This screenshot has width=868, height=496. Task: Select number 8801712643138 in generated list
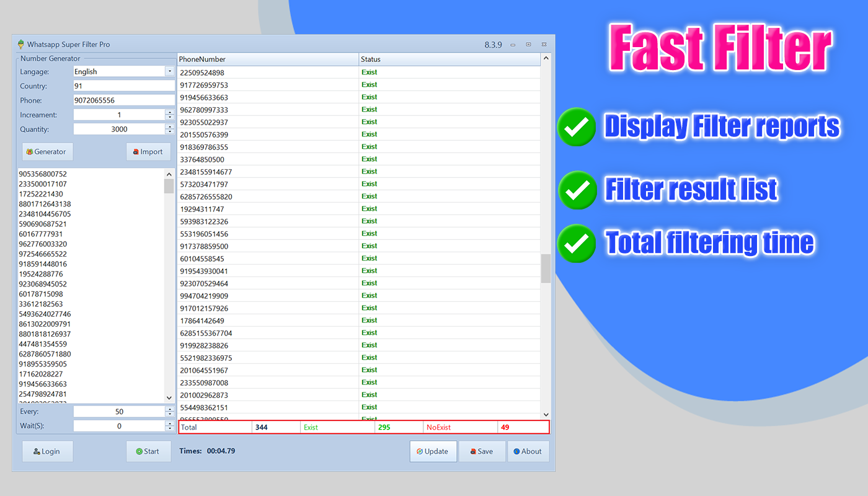click(45, 204)
